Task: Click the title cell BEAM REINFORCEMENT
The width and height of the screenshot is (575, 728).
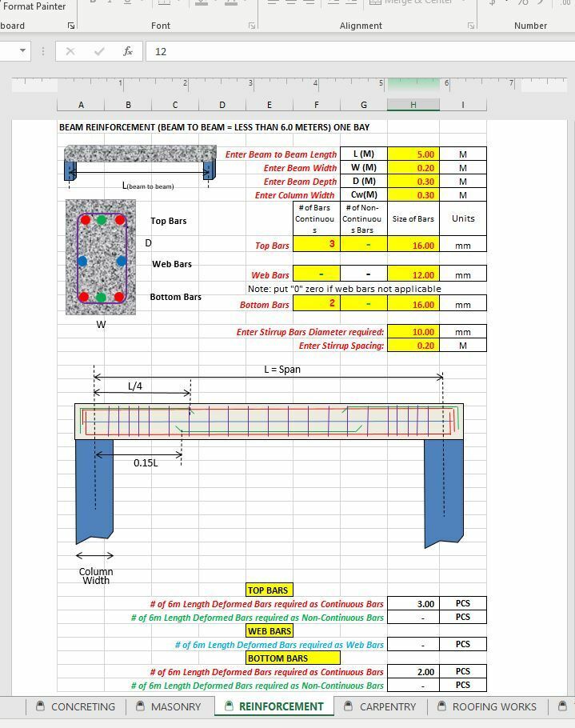Action: 214,127
